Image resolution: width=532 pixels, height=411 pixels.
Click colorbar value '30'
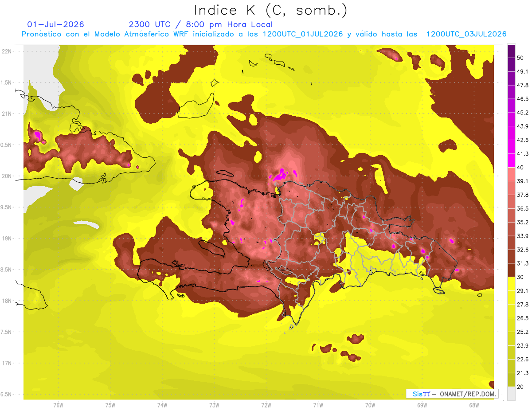coord(520,277)
